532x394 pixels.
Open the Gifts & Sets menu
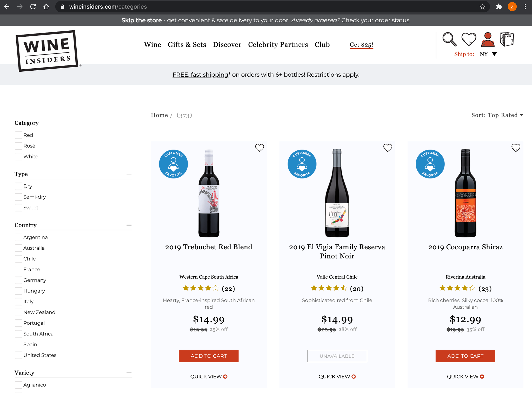(x=187, y=45)
